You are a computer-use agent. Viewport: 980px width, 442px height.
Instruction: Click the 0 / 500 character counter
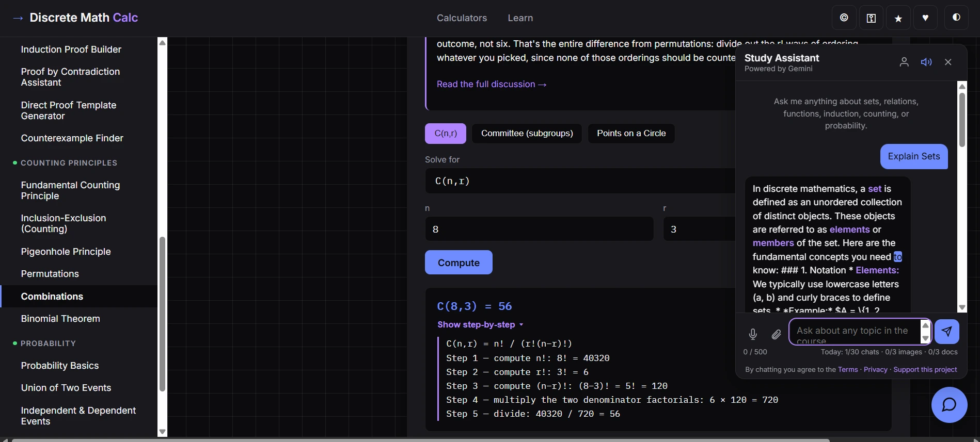pyautogui.click(x=755, y=352)
